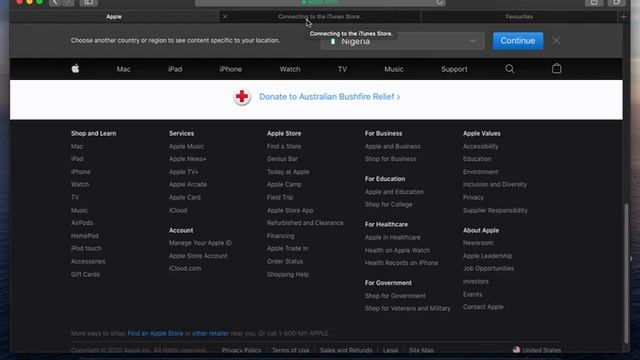Click the Continue button
The width and height of the screenshot is (640, 360).
point(518,41)
